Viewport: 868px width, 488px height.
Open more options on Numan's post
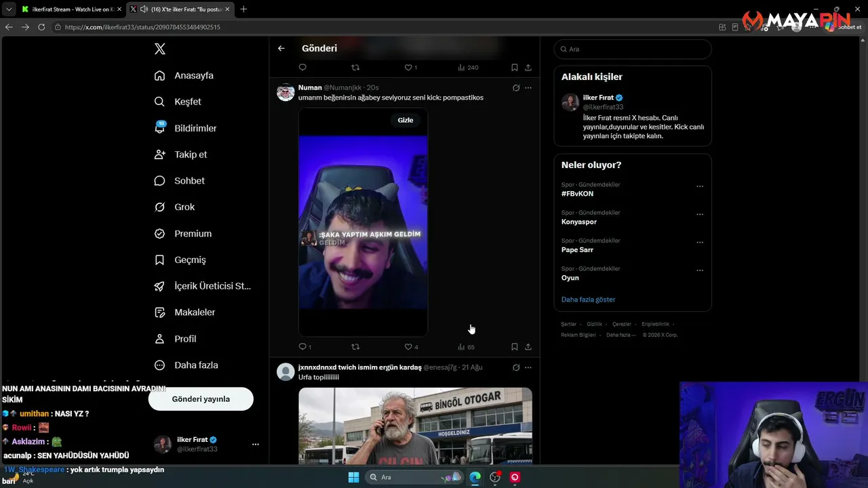528,87
